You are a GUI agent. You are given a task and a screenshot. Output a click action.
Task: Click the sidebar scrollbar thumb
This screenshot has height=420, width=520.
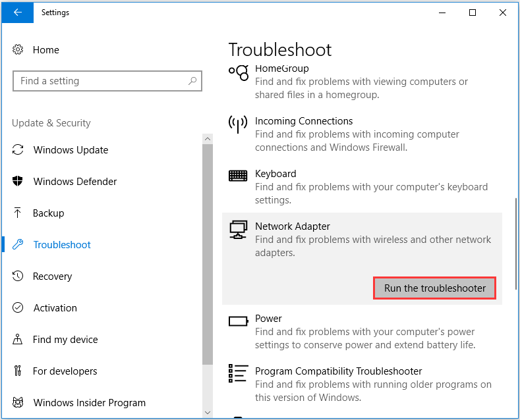208,254
